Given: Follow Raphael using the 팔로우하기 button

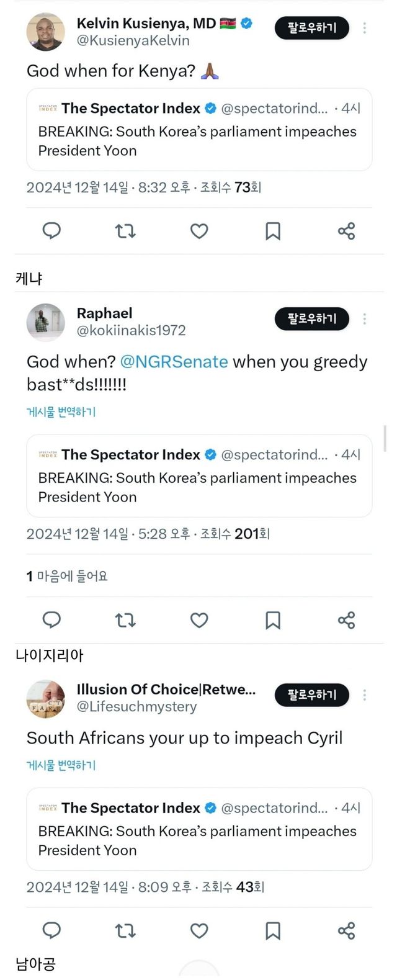Looking at the screenshot, I should [311, 319].
